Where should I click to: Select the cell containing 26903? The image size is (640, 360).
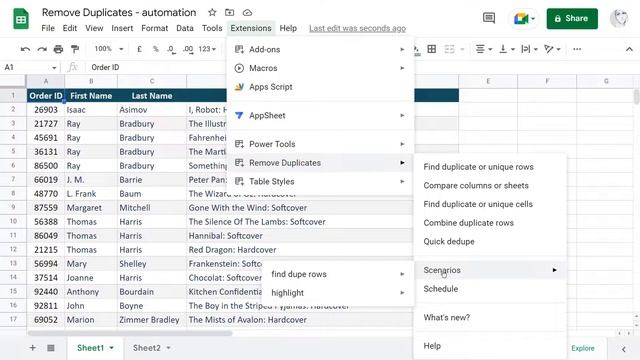[45, 110]
